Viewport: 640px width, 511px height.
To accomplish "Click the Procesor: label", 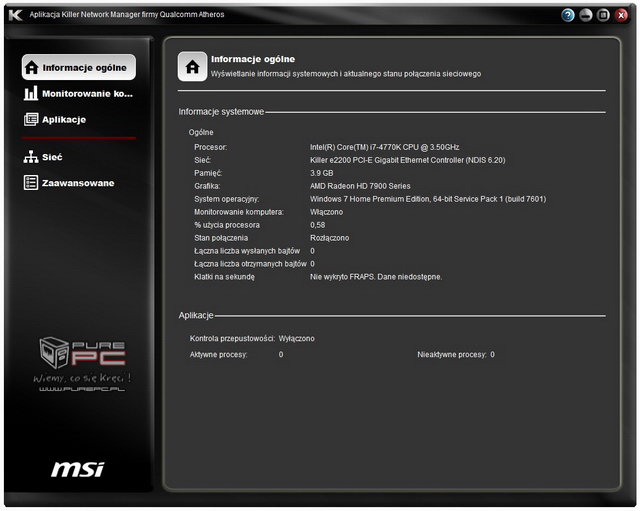I will 210,147.
